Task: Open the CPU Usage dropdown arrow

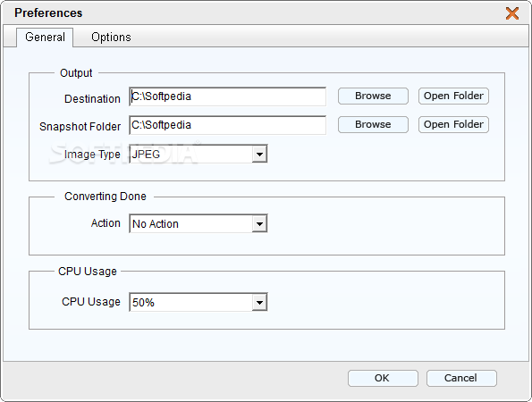Action: (259, 302)
